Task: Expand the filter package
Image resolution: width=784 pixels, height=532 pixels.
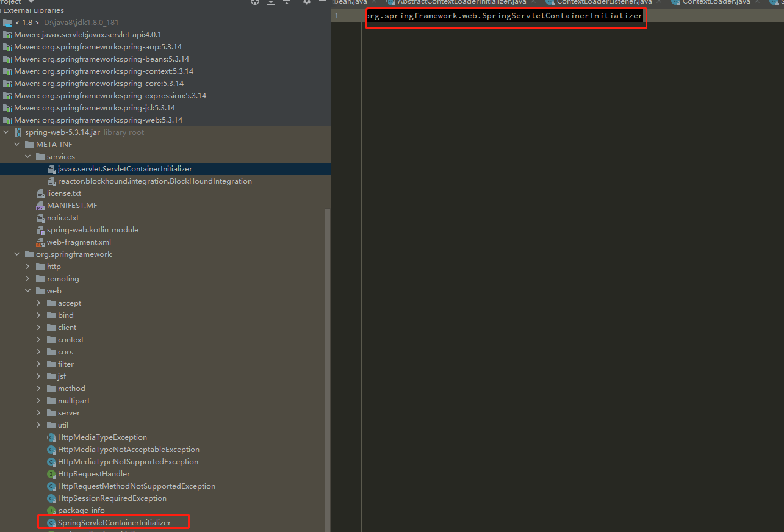Action: [39, 364]
